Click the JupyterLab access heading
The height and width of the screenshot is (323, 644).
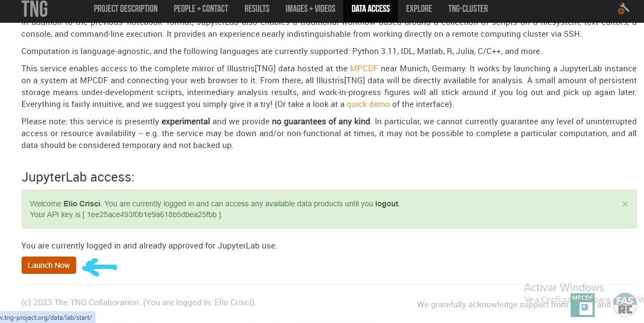pyautogui.click(x=78, y=177)
